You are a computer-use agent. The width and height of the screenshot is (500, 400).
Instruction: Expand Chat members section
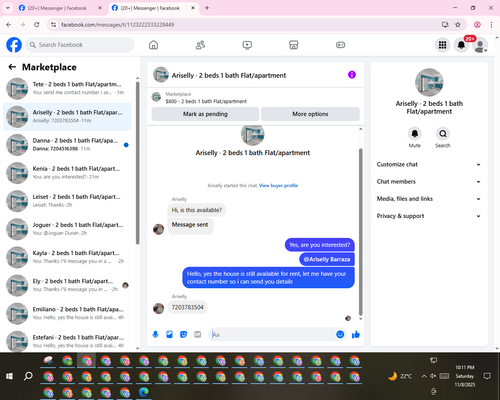point(429,182)
